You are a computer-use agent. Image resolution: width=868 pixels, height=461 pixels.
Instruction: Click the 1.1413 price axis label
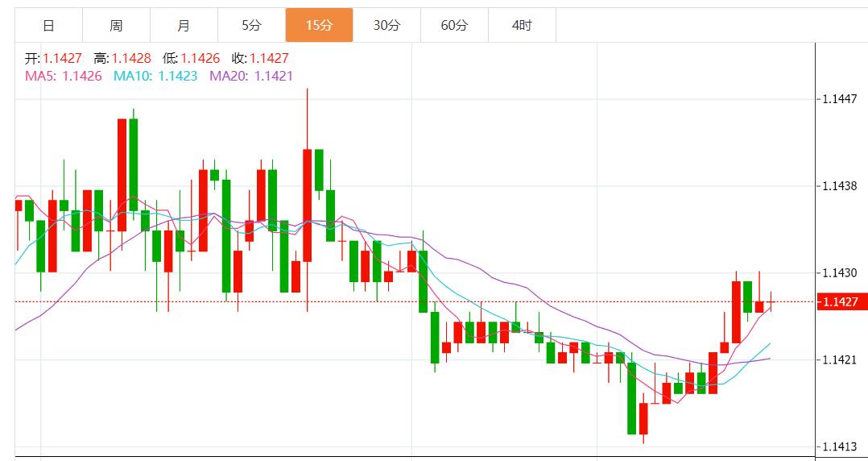(x=838, y=446)
